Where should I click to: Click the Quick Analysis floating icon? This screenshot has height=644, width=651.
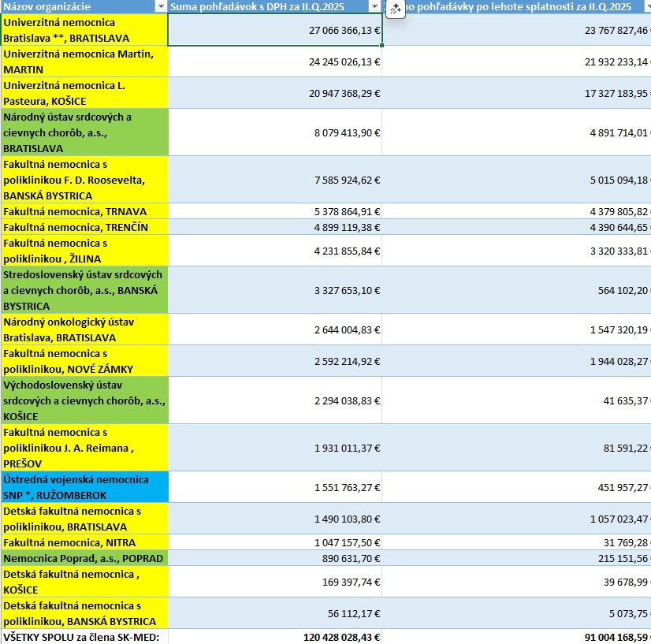[x=396, y=9]
